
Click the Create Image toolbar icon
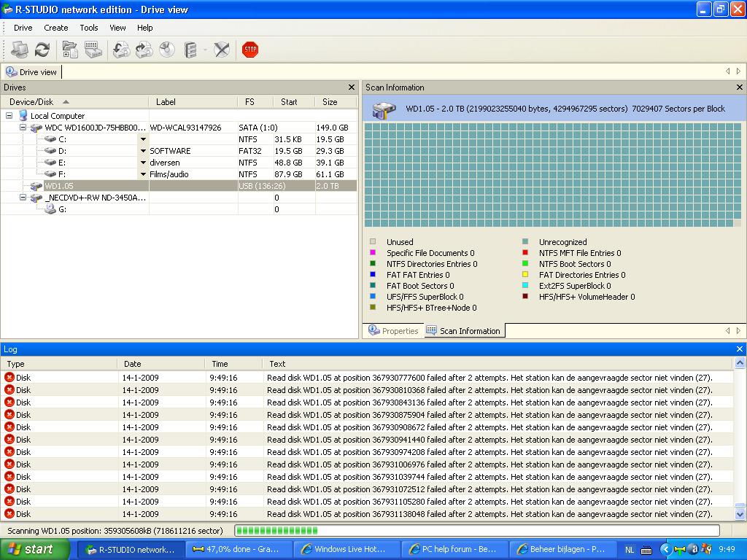[144, 50]
